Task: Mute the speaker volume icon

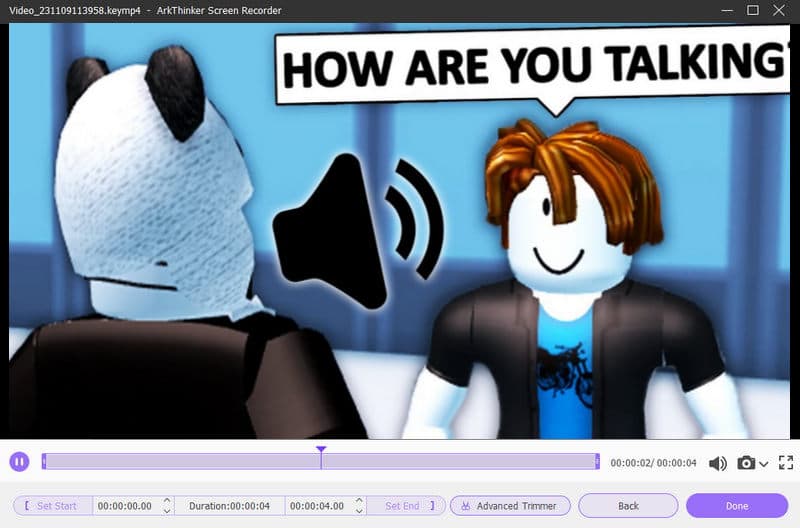Action: point(718,463)
